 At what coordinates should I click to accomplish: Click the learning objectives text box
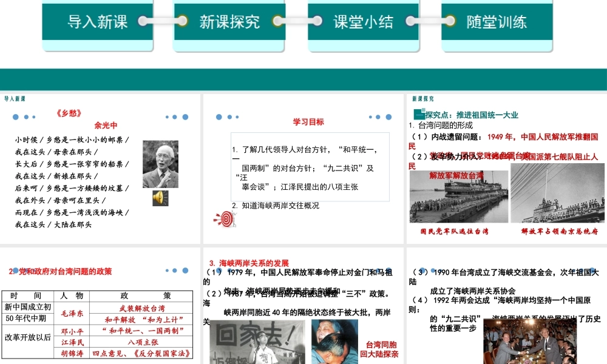[x=310, y=166]
